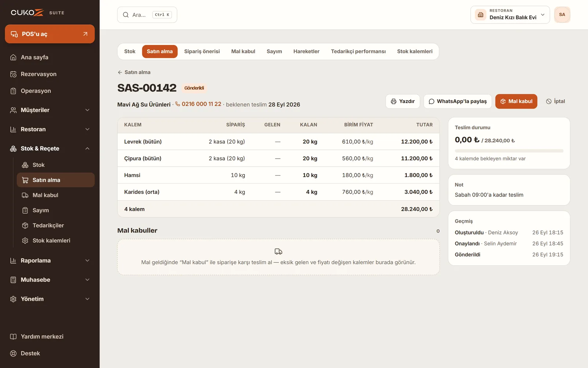
Task: Click the sidebar Stok kalemleri gear icon
Action: pyautogui.click(x=25, y=240)
